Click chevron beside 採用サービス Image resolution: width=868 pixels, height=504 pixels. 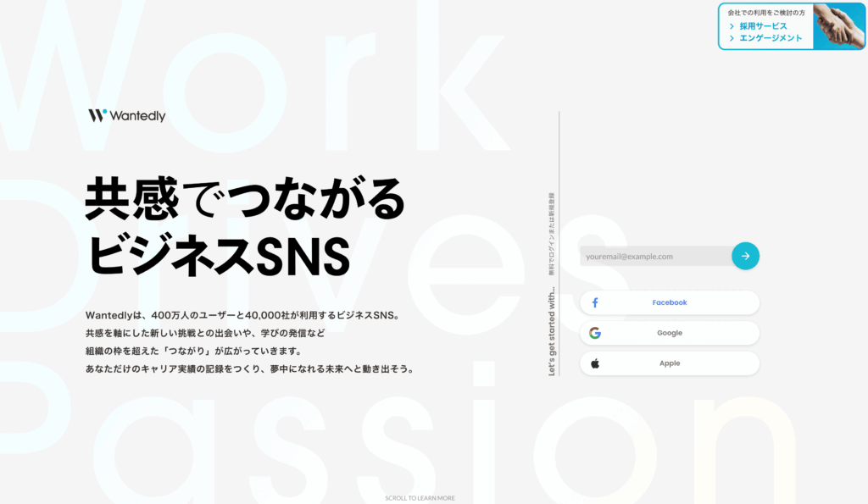pos(732,26)
